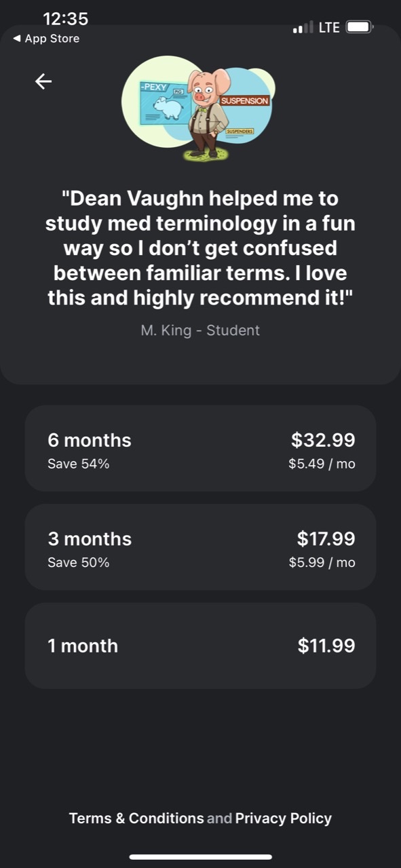
Task: Tap the Save 50% label
Action: coord(79,563)
